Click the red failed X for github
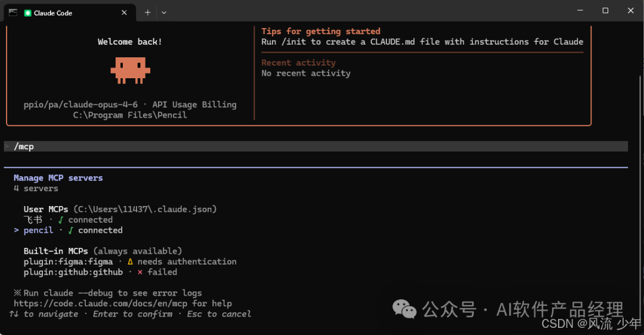Image resolution: width=644 pixels, height=335 pixels. click(140, 272)
